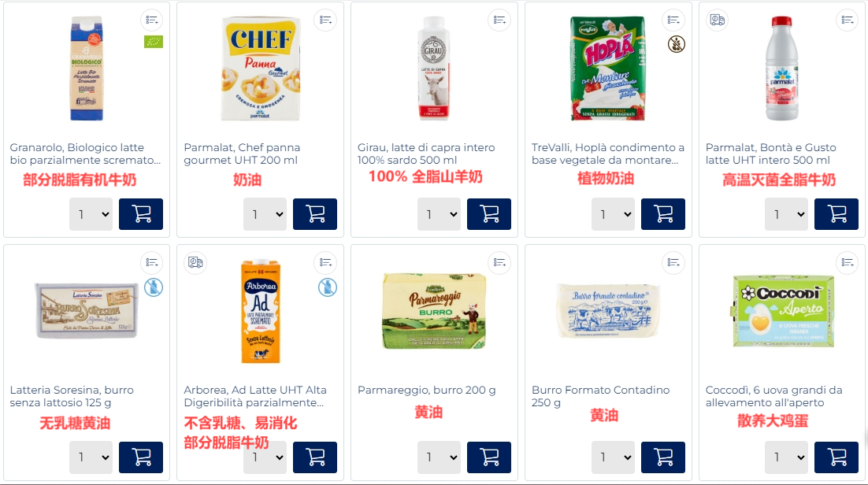Image resolution: width=868 pixels, height=485 pixels.
Task: Click gluten-free badge on TreValli Hoplà
Action: (676, 44)
